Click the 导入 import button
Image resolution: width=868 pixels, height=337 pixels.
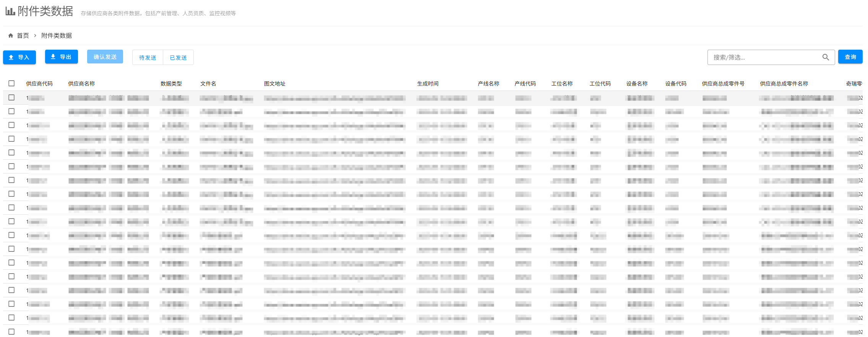pyautogui.click(x=19, y=57)
